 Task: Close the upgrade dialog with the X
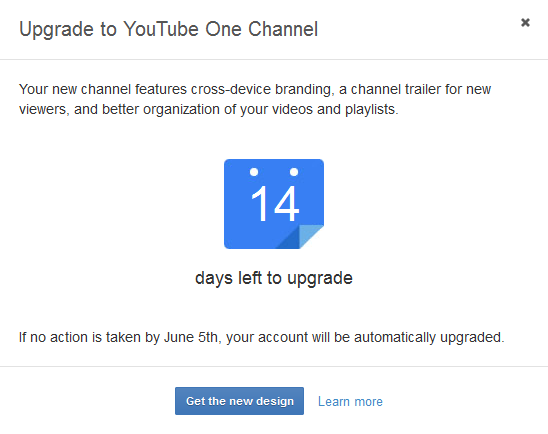(x=525, y=23)
